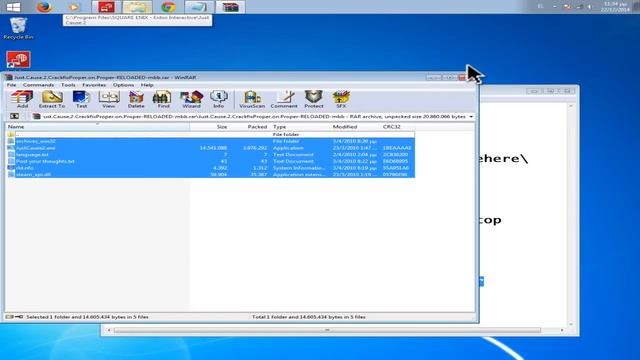Open the Tools menu
Image resolution: width=640 pixels, height=360 pixels.
tap(68, 85)
